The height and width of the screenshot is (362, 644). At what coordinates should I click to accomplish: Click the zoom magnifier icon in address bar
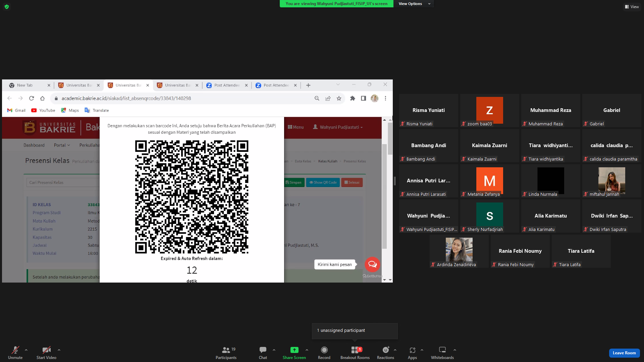tap(317, 98)
